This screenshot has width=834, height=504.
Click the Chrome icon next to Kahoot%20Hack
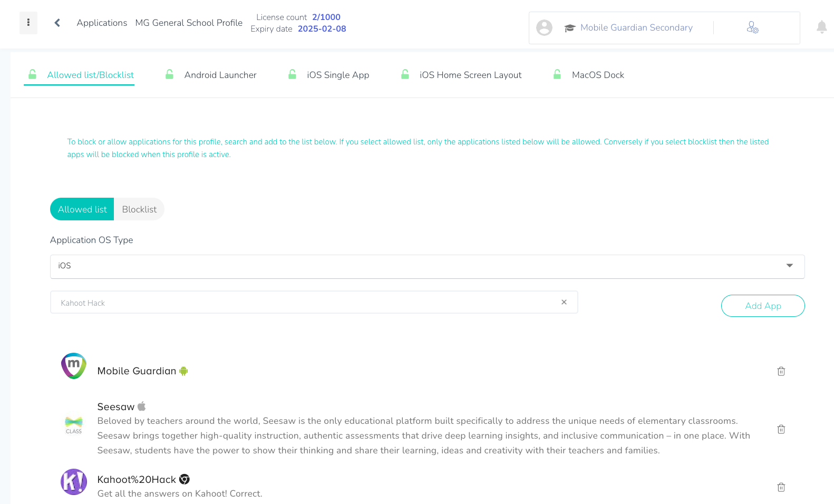pyautogui.click(x=185, y=479)
